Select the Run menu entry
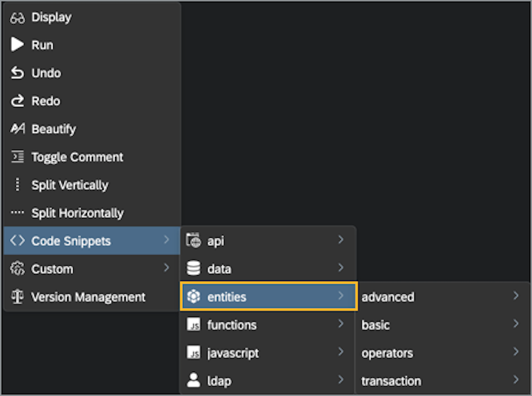532x396 pixels. [x=92, y=45]
